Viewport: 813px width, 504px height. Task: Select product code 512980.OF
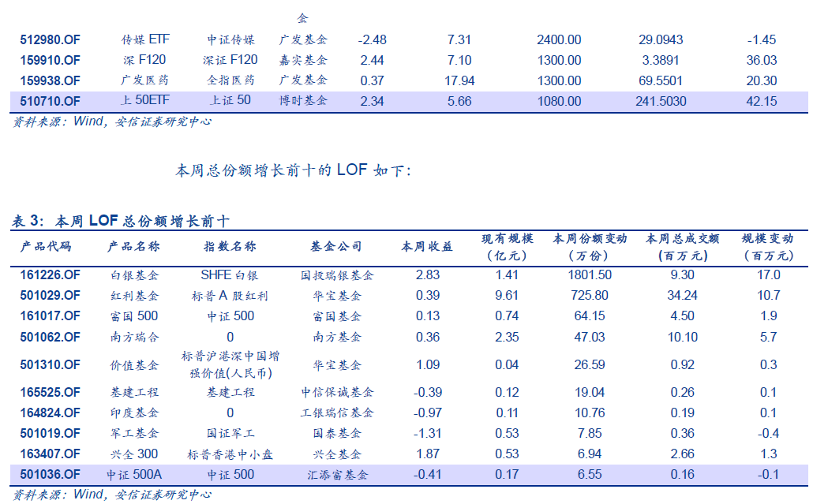(x=50, y=40)
